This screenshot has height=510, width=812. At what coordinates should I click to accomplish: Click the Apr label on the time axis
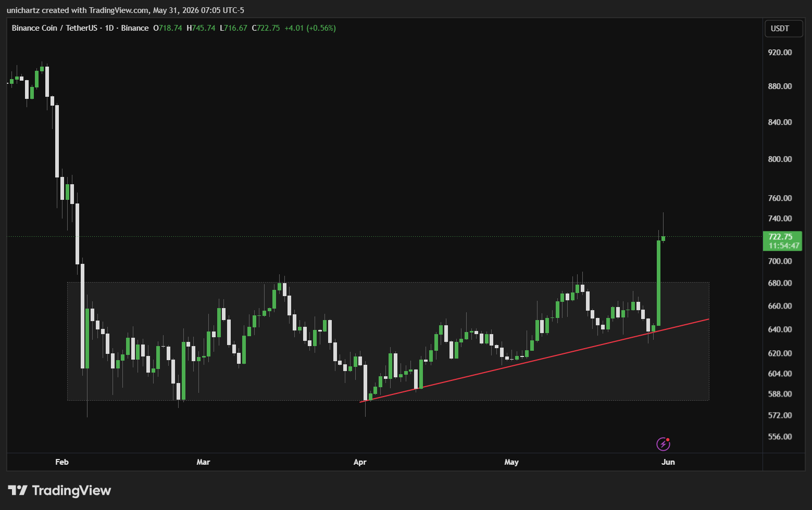click(360, 462)
